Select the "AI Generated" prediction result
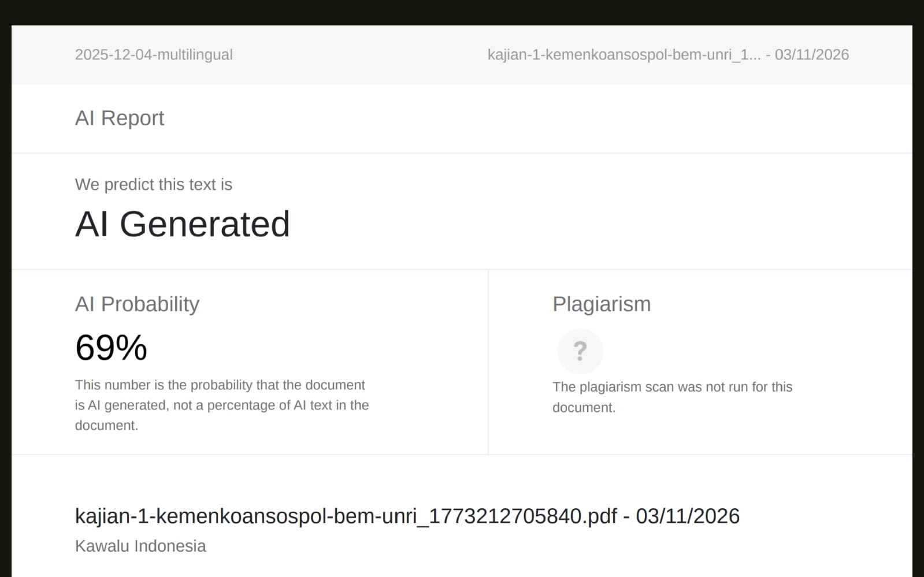This screenshot has width=924, height=577. [x=182, y=224]
